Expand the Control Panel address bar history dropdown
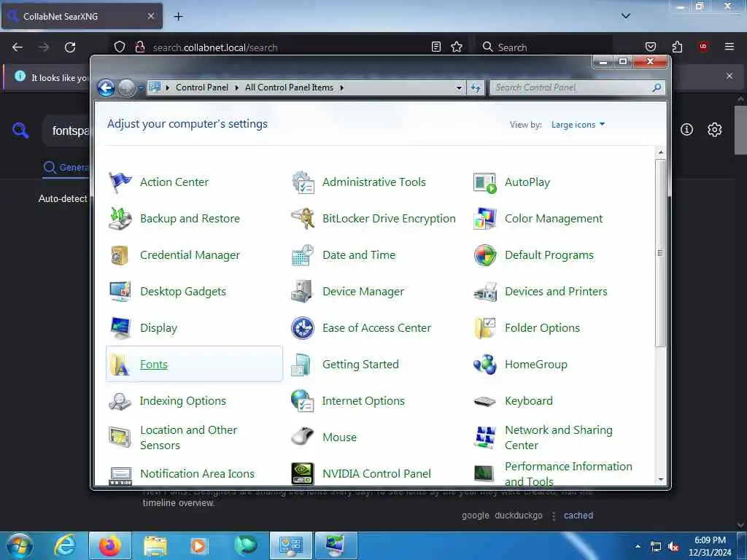Viewport: 747px width, 560px height. [x=459, y=87]
